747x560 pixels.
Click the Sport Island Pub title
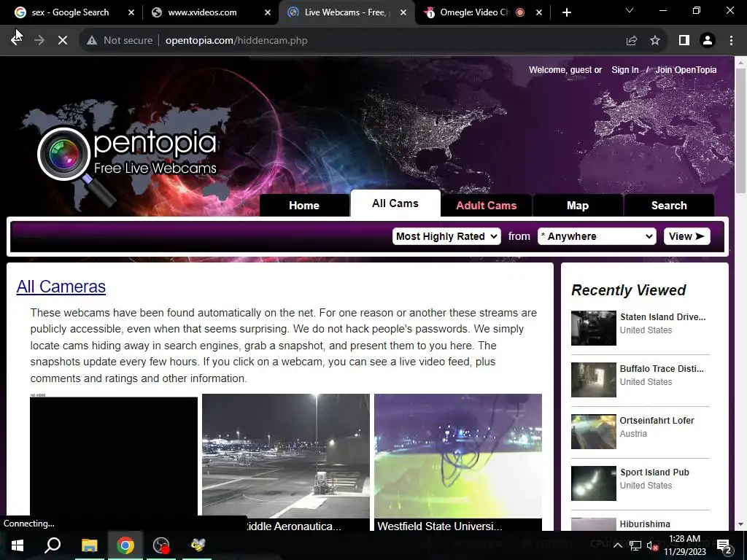654,472
